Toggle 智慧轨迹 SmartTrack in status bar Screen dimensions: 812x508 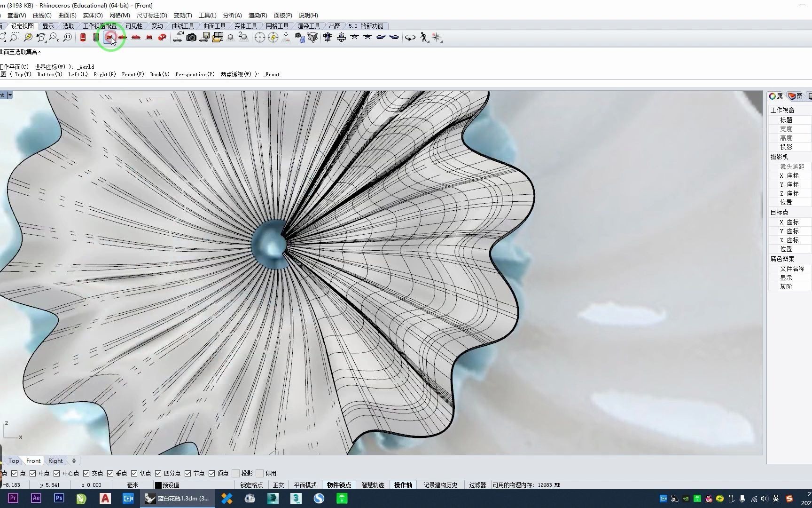[x=372, y=485]
